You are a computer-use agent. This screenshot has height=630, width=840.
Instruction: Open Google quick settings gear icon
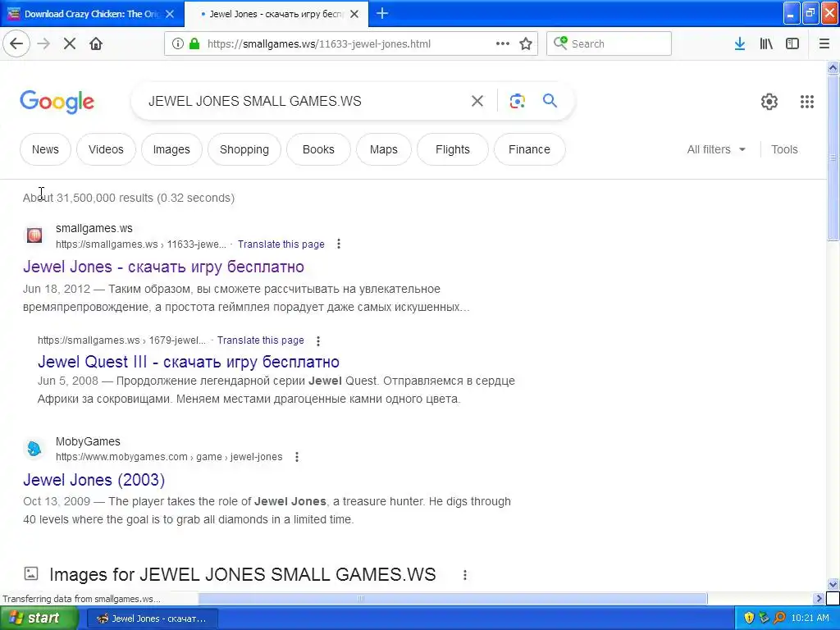pyautogui.click(x=769, y=101)
